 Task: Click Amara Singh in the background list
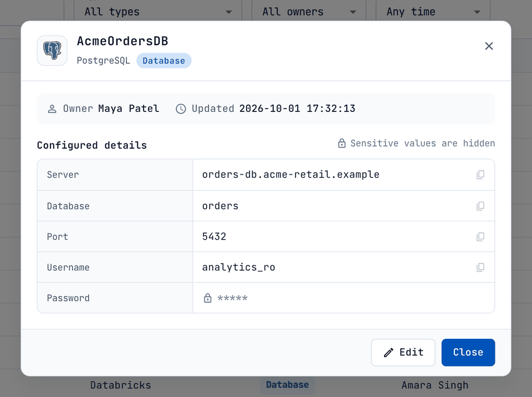click(435, 385)
